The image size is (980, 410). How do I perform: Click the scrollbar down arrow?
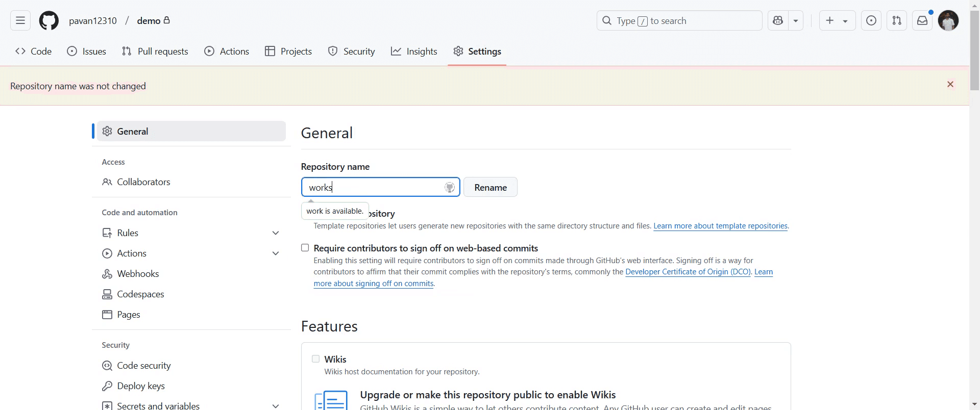[974, 405]
